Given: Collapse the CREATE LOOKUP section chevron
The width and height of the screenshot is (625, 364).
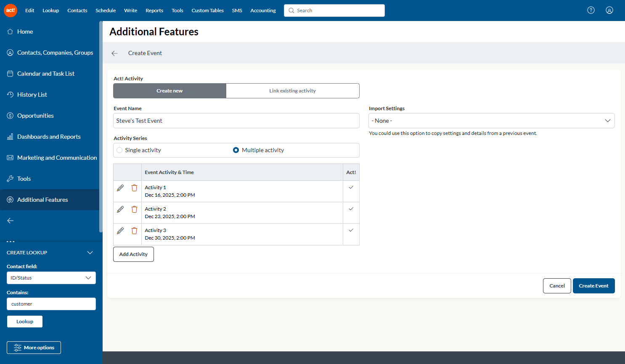Looking at the screenshot, I should (90, 253).
